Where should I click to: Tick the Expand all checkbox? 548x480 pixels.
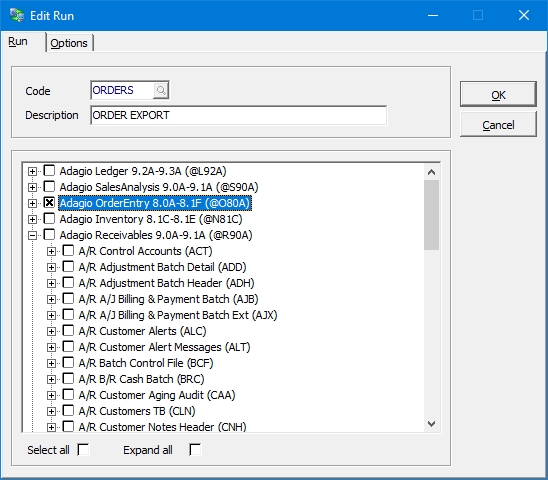(195, 450)
